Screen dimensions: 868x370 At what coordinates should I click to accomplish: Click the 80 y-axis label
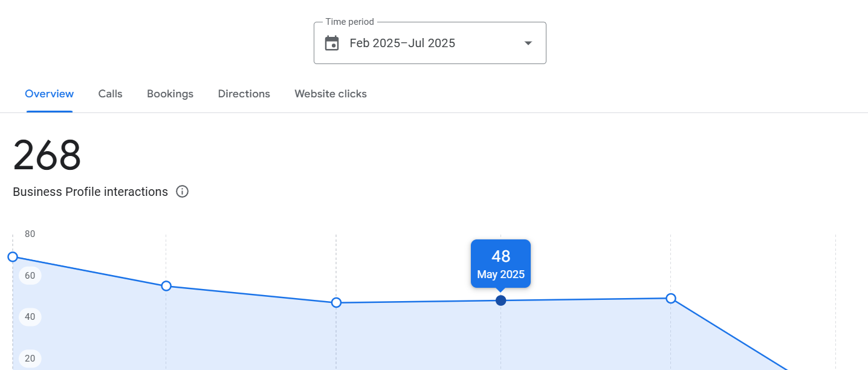[x=30, y=234]
